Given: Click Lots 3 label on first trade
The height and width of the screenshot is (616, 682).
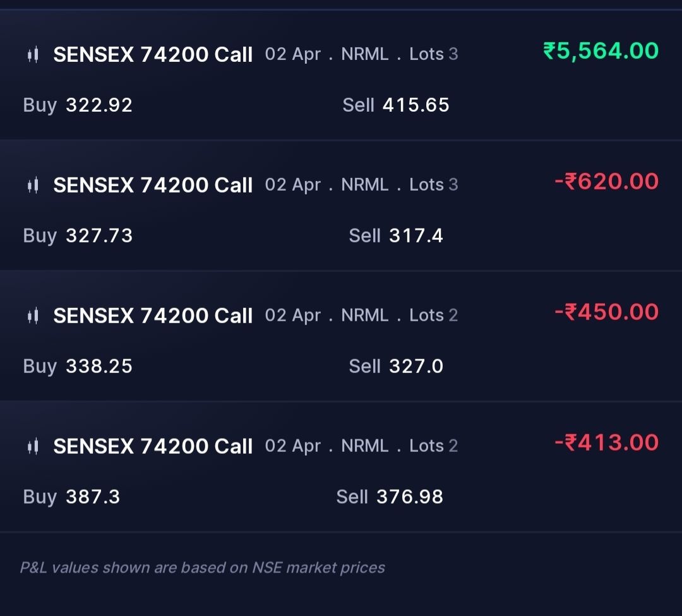Looking at the screenshot, I should click(x=434, y=54).
